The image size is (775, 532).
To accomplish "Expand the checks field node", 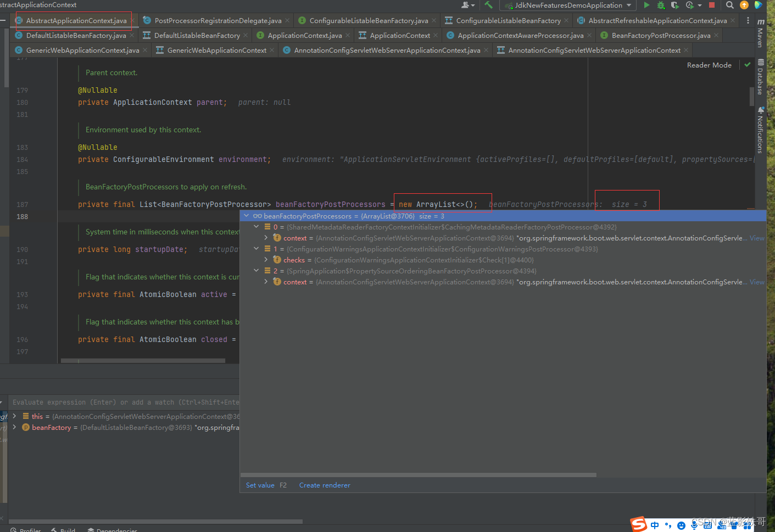I will coord(266,260).
